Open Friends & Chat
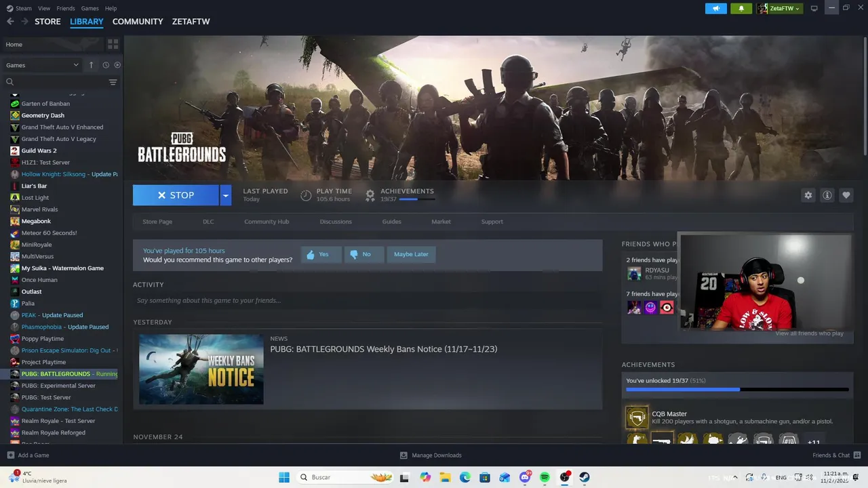This screenshot has height=488, width=868. (836, 455)
